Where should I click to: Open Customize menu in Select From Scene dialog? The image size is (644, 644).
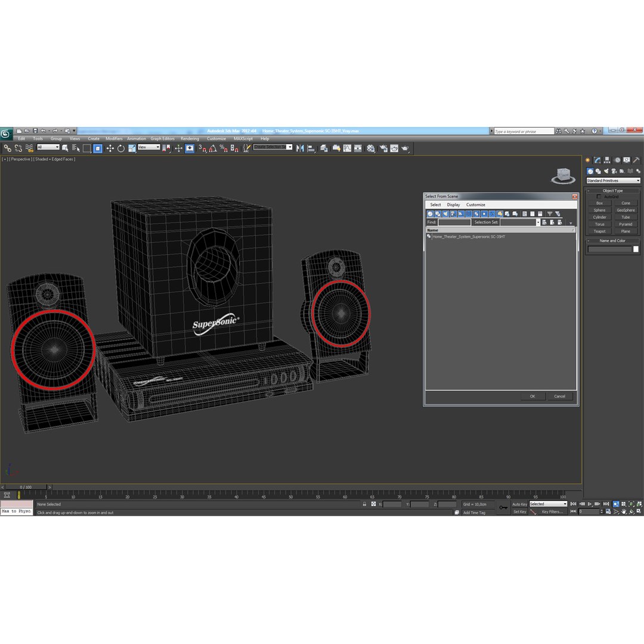tap(476, 205)
